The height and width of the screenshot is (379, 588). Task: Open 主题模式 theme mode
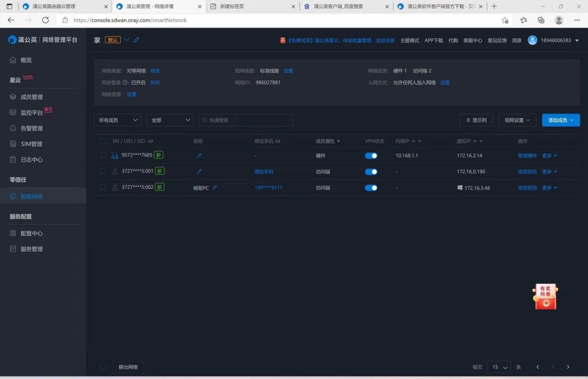pos(410,41)
